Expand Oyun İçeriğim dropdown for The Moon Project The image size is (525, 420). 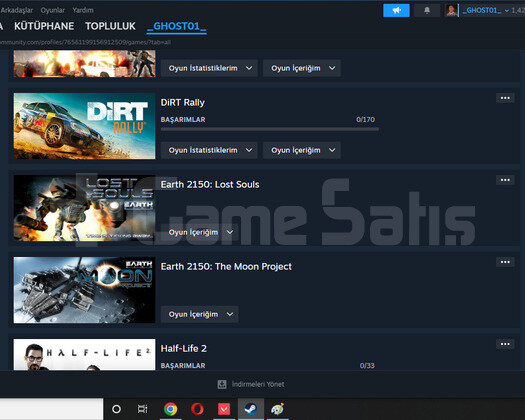coord(200,314)
